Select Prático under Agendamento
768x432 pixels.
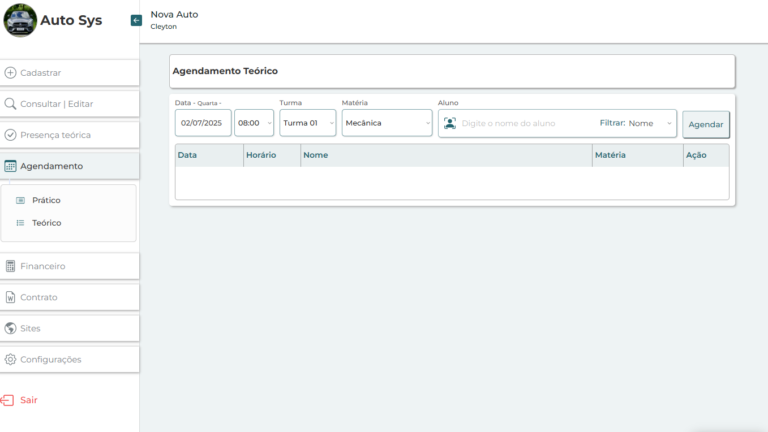coord(46,200)
